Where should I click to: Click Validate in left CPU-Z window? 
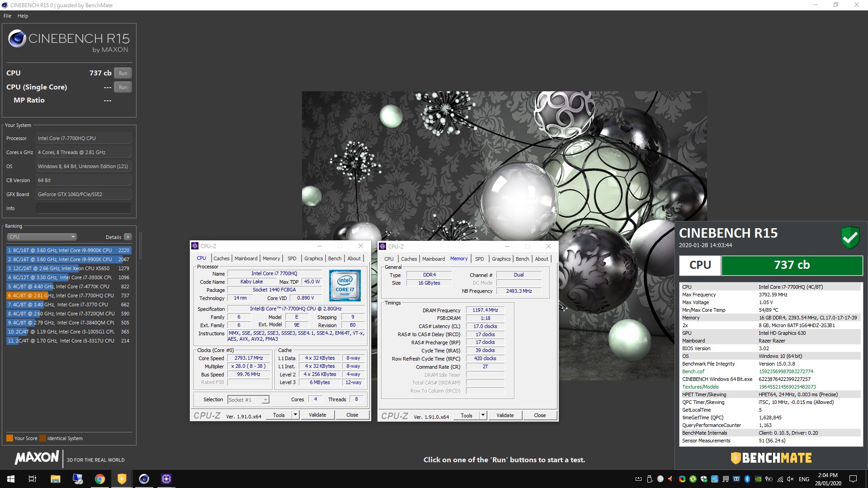click(317, 415)
